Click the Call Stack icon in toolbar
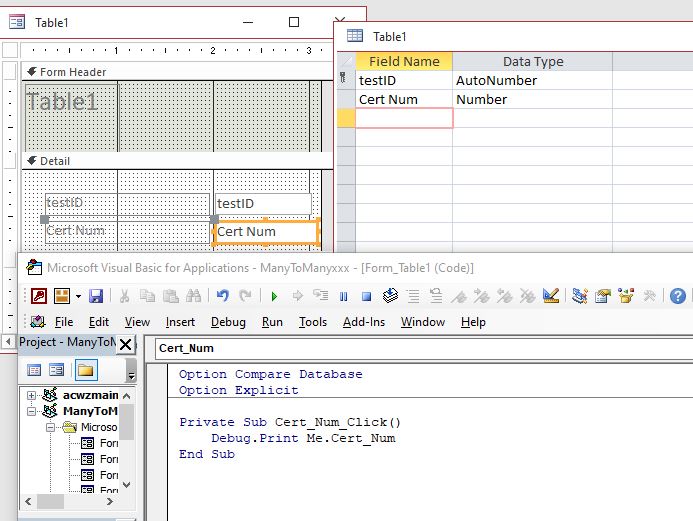The image size is (693, 521). point(390,295)
